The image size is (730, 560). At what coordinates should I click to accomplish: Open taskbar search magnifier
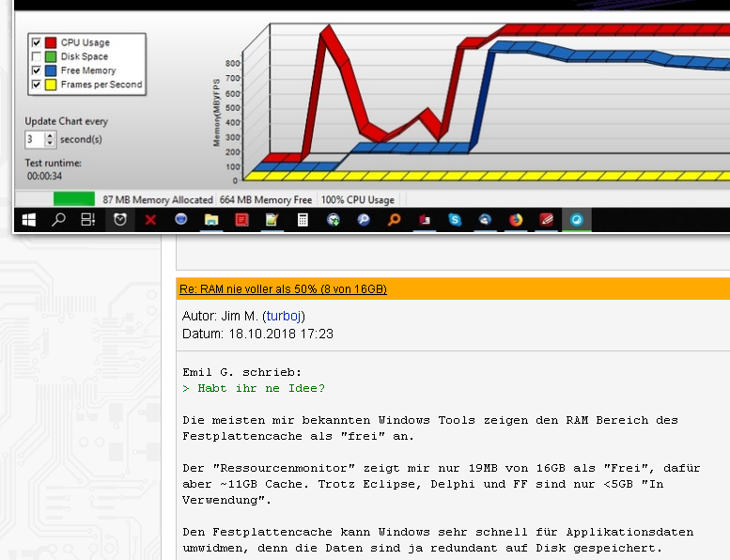coord(58,220)
